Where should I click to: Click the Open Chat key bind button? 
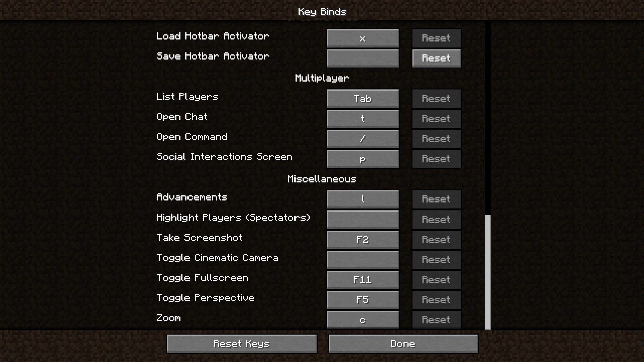click(x=362, y=118)
